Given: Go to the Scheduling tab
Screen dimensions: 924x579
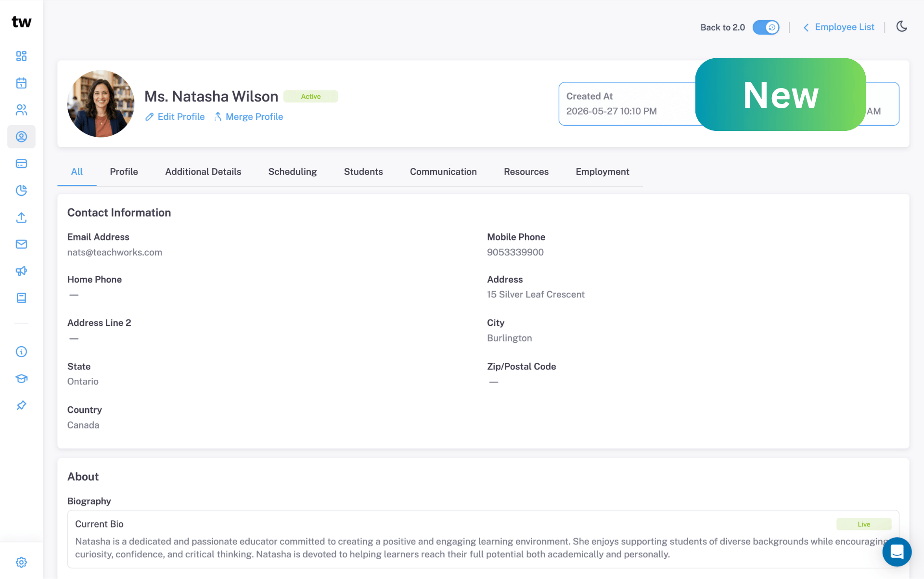Looking at the screenshot, I should (293, 172).
